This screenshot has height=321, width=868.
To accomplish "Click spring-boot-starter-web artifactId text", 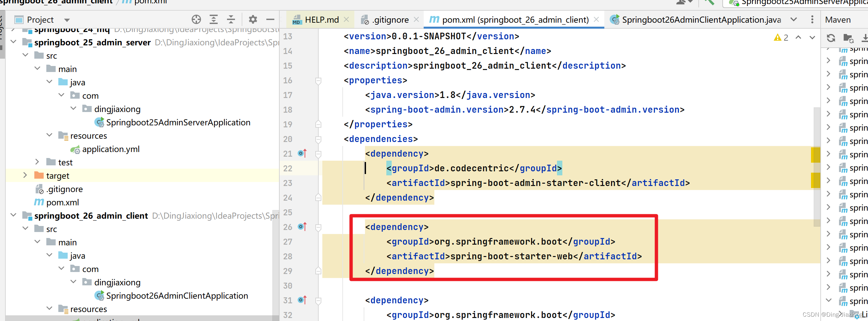I will pos(511,256).
